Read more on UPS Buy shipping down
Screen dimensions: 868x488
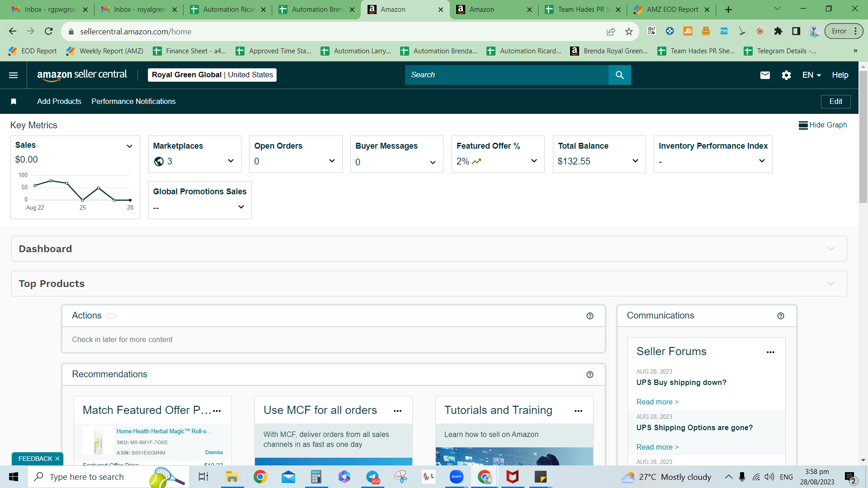(x=657, y=402)
